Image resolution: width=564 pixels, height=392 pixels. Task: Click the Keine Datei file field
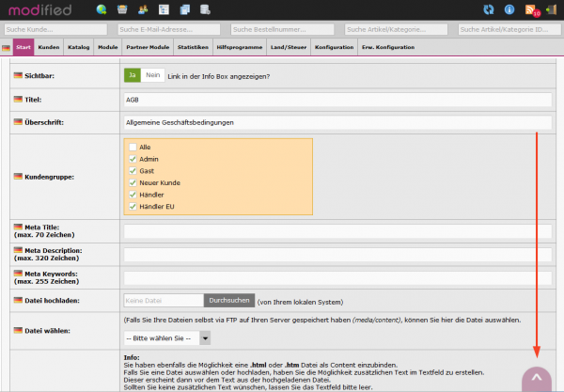coord(164,300)
